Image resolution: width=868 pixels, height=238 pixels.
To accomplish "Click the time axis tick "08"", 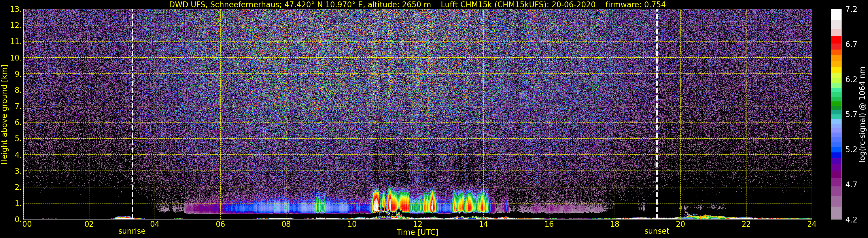I will pos(286,224).
